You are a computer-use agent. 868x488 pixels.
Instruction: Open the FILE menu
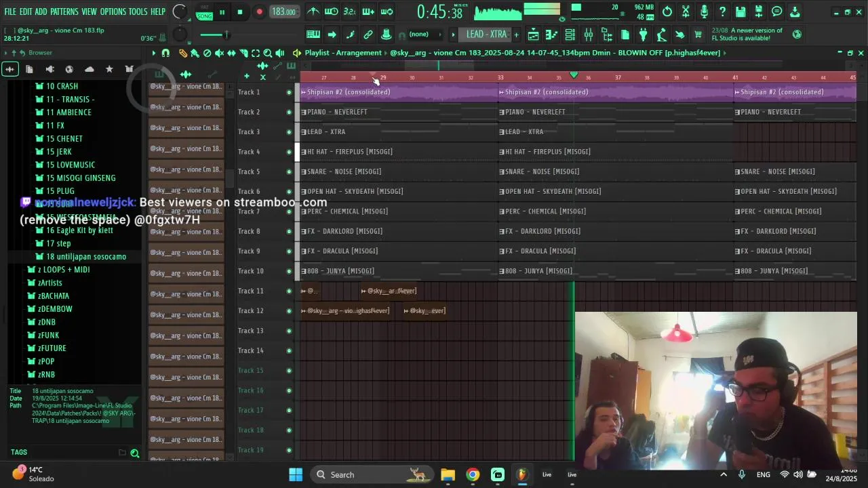tap(10, 12)
